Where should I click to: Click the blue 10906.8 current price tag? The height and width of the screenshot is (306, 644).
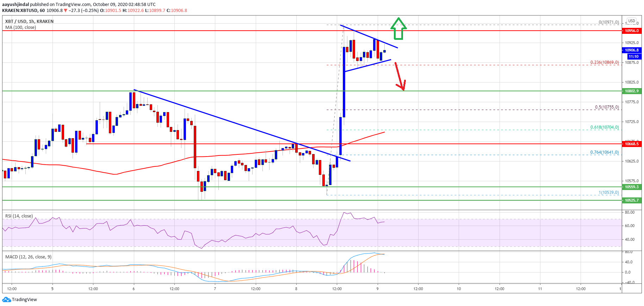click(x=632, y=50)
